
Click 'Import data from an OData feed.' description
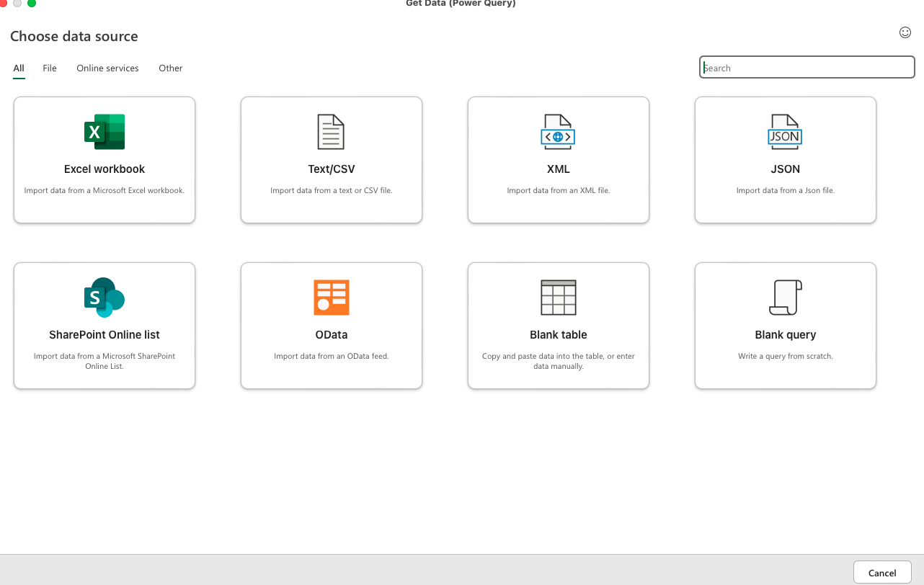click(x=332, y=357)
